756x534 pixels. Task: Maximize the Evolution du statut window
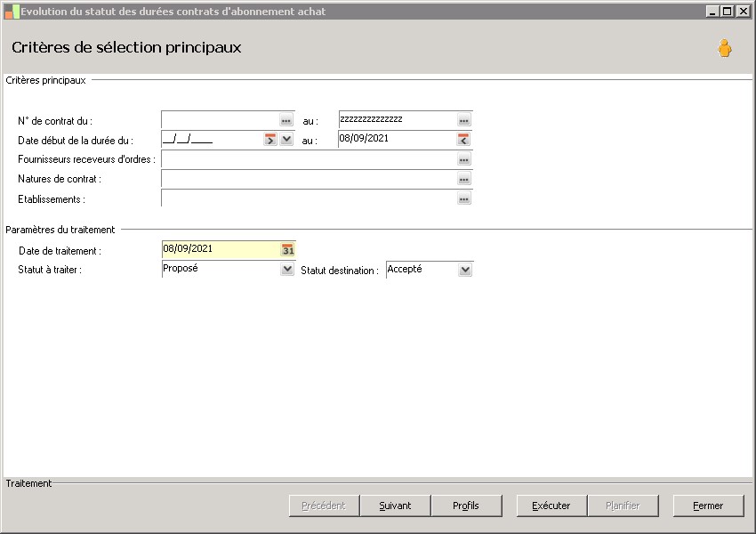point(728,11)
